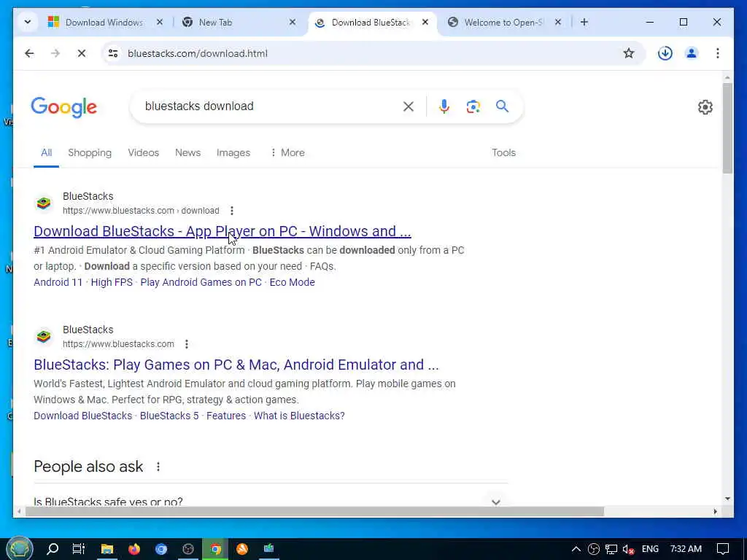Screen dimensions: 747x560
Task: Open Chrome three-dot menu
Action: (718, 53)
